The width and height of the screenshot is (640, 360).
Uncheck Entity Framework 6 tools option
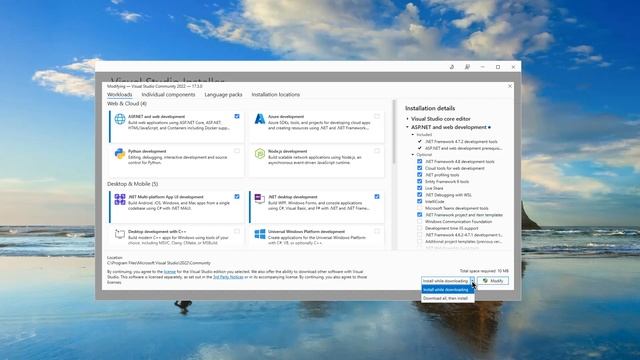420,181
